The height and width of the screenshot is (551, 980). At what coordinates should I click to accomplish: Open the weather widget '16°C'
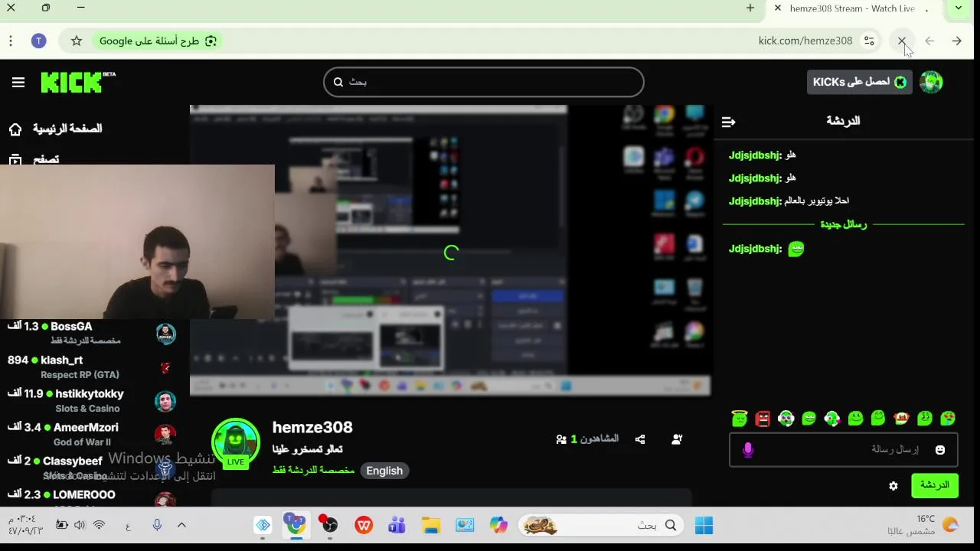pos(923,525)
